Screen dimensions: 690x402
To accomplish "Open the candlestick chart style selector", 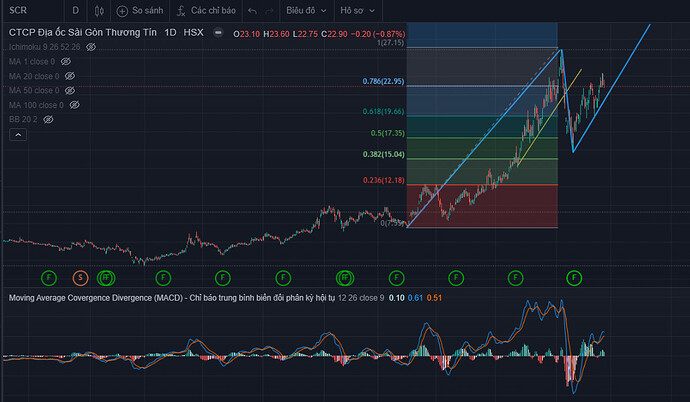I will pyautogui.click(x=99, y=11).
